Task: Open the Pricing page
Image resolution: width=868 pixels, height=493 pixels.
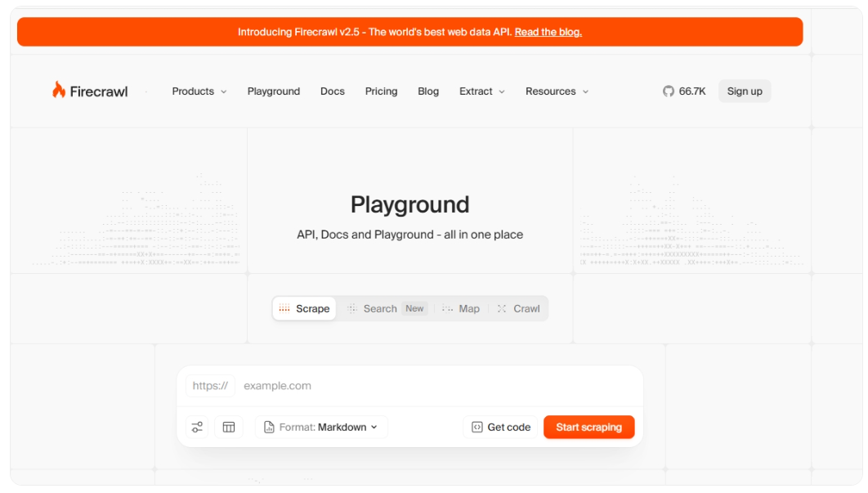Action: click(x=381, y=91)
